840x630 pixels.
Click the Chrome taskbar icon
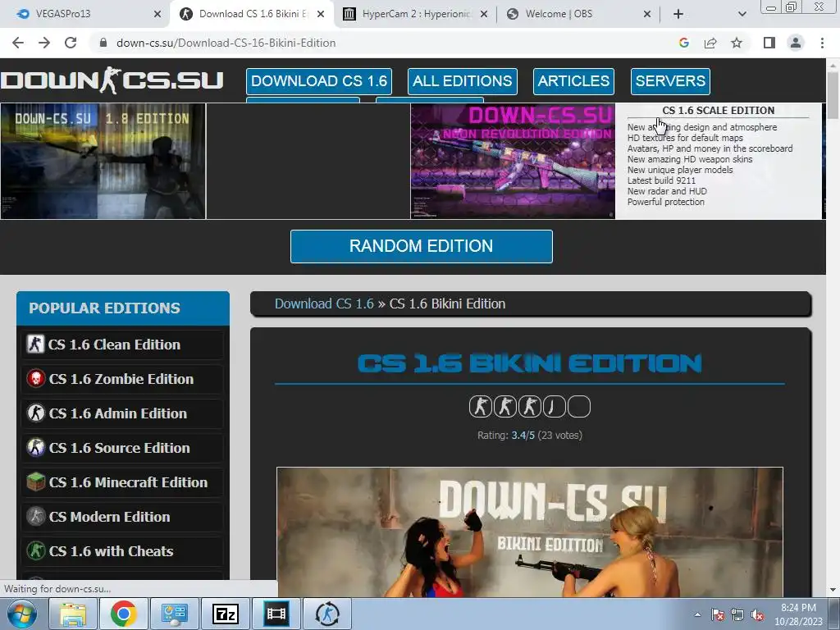(124, 614)
